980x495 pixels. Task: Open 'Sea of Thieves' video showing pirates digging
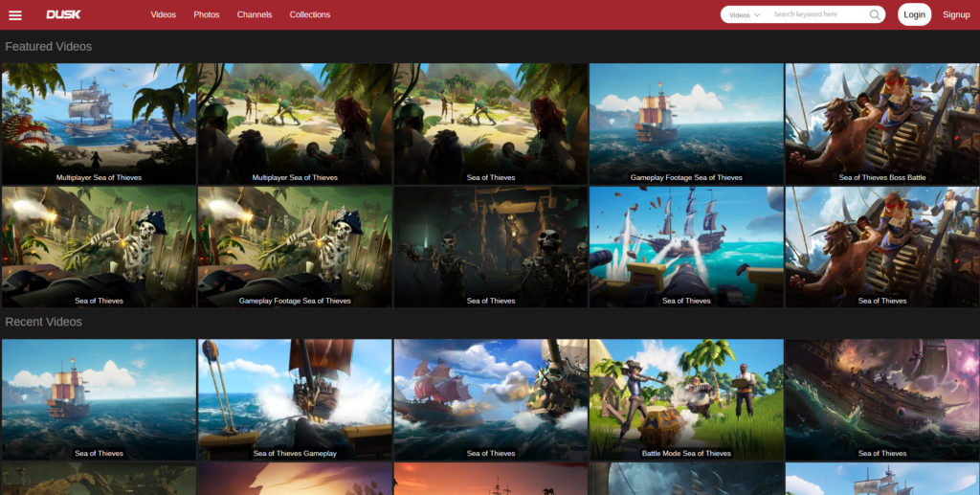point(491,124)
